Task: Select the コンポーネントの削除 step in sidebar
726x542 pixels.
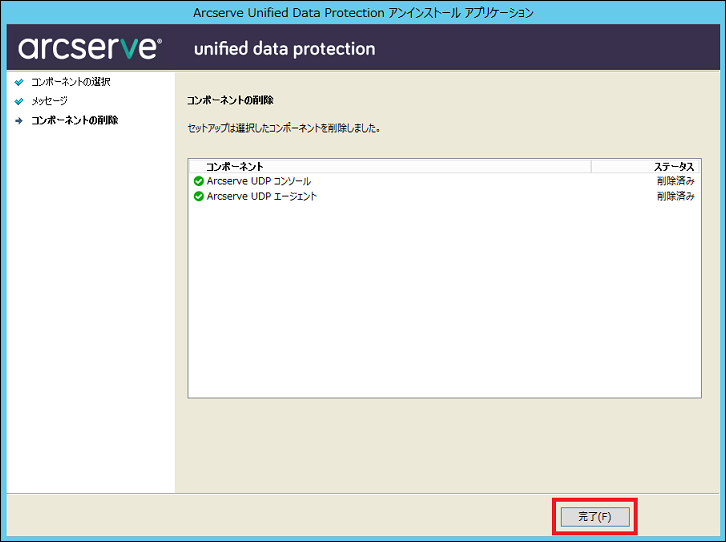Action: point(75,120)
